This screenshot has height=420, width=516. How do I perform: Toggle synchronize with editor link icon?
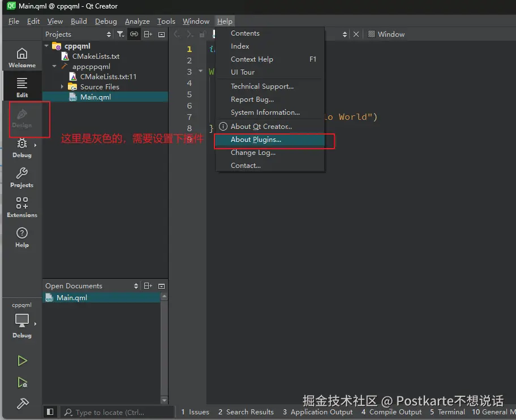click(x=134, y=34)
